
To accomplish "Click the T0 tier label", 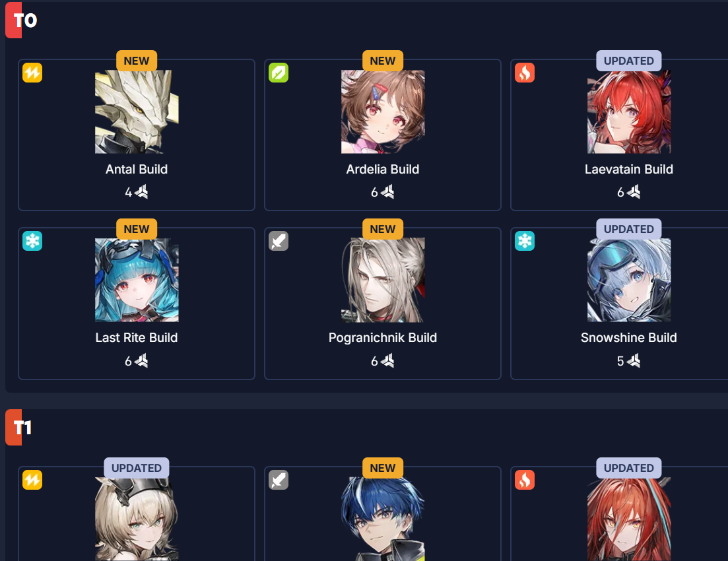I will (x=22, y=20).
